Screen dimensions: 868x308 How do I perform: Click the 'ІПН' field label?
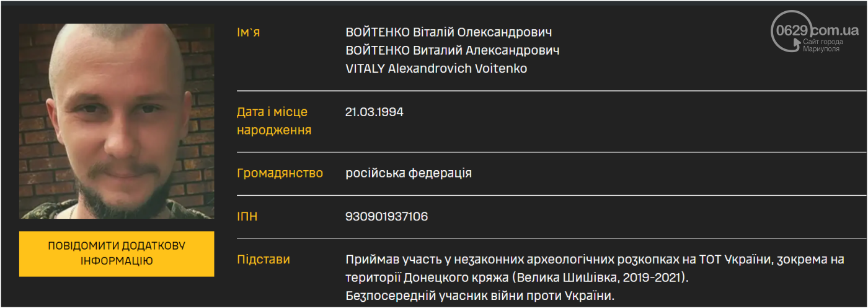point(247,217)
